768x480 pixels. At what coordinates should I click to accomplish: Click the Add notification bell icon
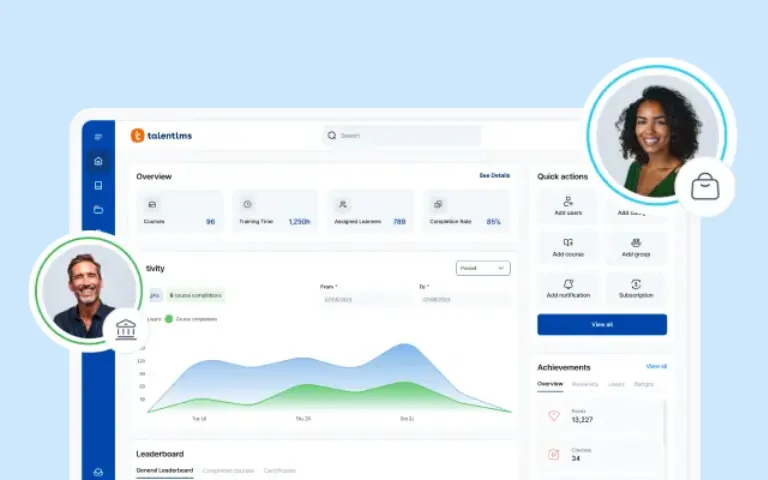568,284
